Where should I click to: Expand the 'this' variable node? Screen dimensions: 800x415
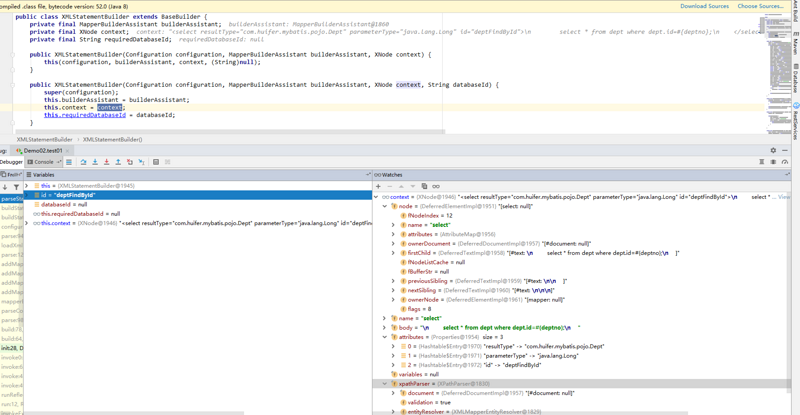27,186
